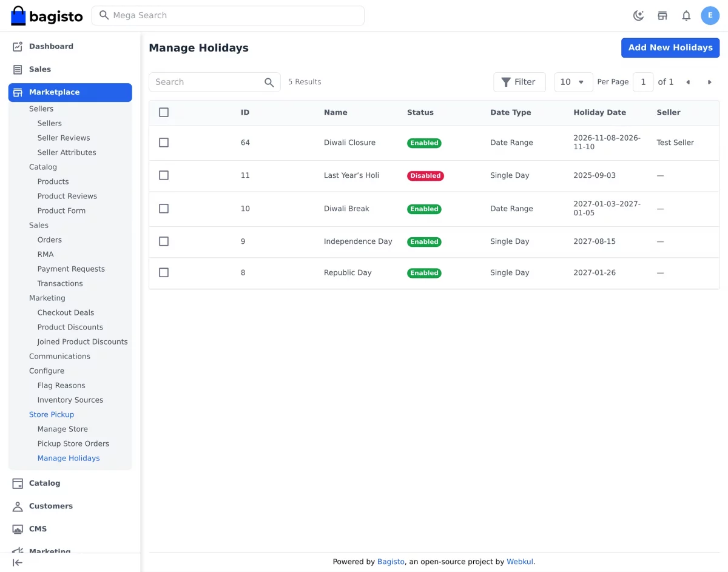Image resolution: width=728 pixels, height=572 pixels.
Task: Open Joined Product Discounts submenu
Action: coord(83,342)
